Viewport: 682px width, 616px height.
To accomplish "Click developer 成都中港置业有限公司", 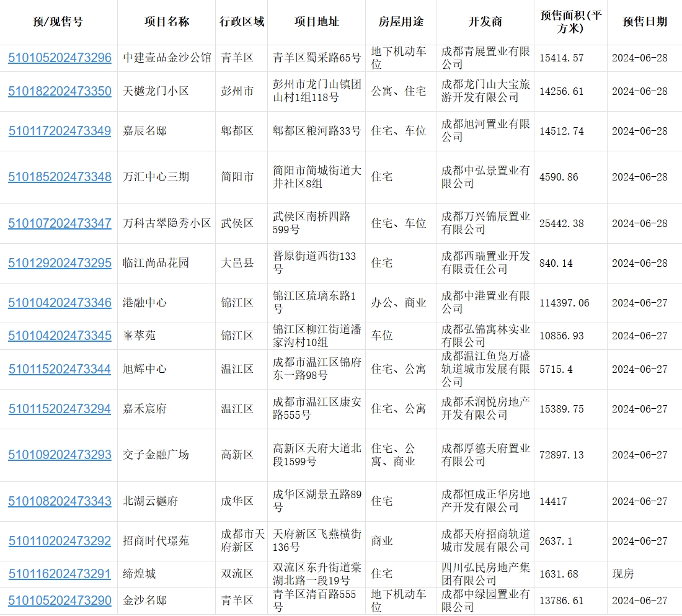I will pyautogui.click(x=485, y=303).
